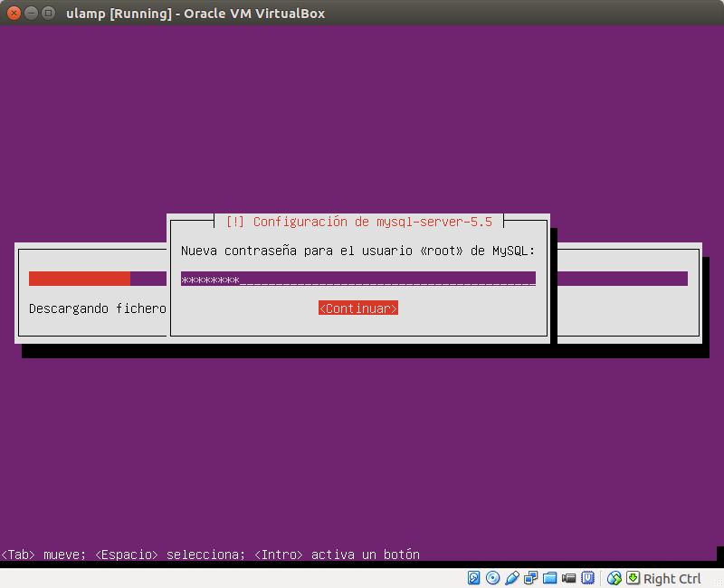Select the mysql-server-5.5 configuration dialog title

click(x=358, y=221)
